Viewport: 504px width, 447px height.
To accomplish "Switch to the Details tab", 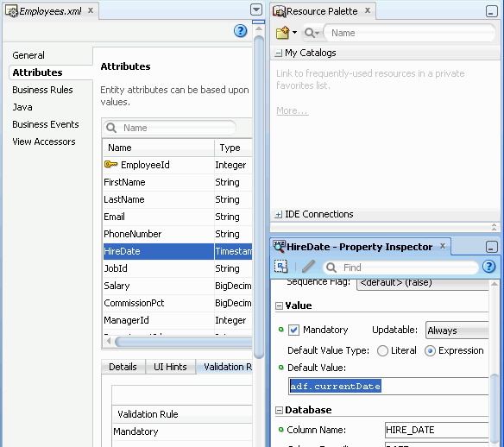I will pos(123,367).
